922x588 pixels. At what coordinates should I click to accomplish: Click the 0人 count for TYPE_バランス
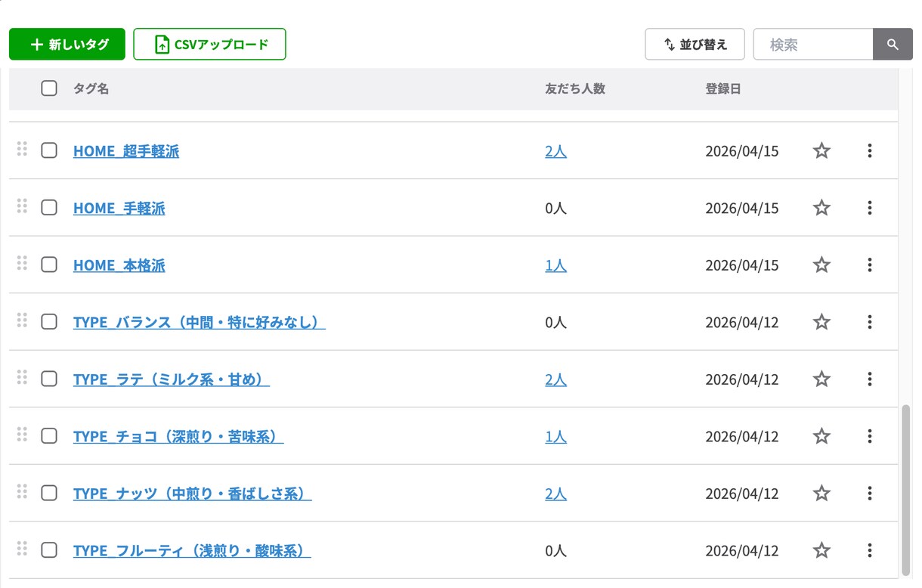coord(555,323)
